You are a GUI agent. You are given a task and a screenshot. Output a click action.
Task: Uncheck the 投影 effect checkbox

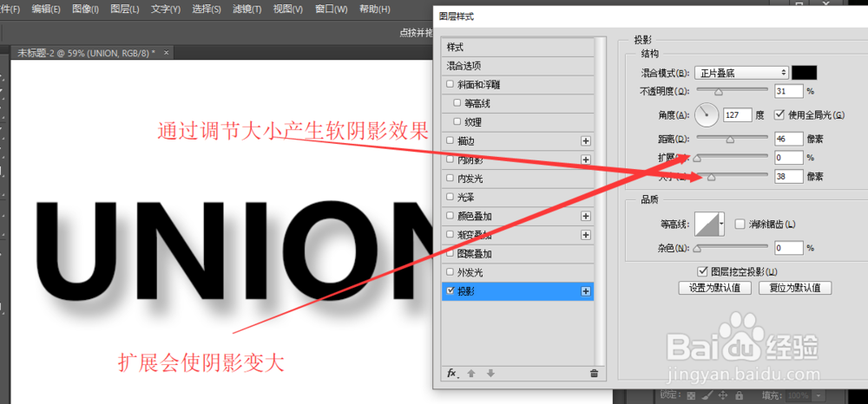450,290
